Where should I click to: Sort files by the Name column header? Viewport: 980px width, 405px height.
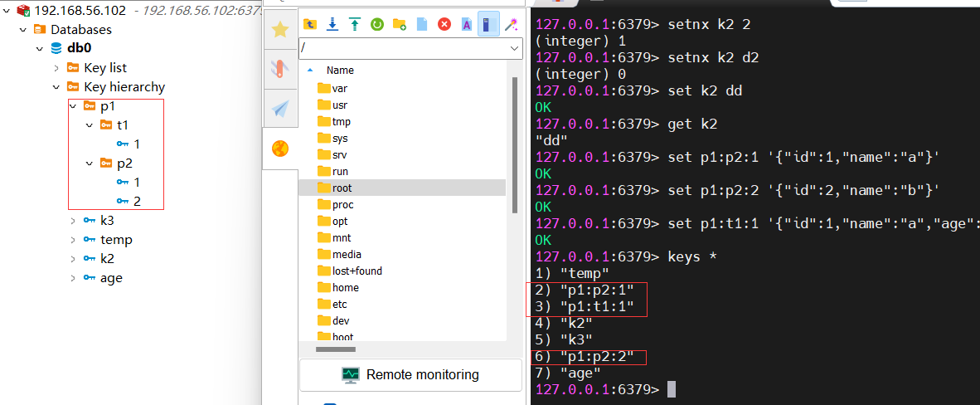[340, 71]
